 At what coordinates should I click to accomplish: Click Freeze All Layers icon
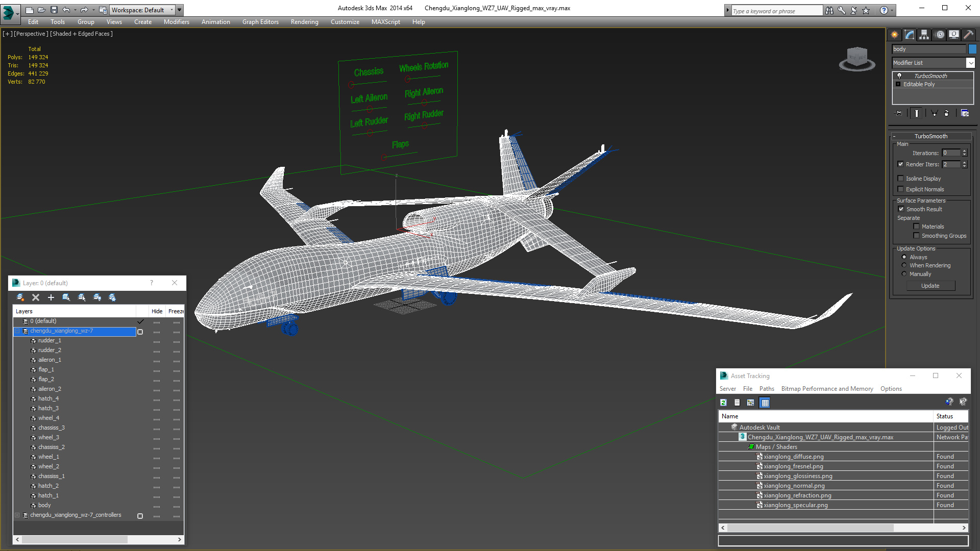[112, 297]
